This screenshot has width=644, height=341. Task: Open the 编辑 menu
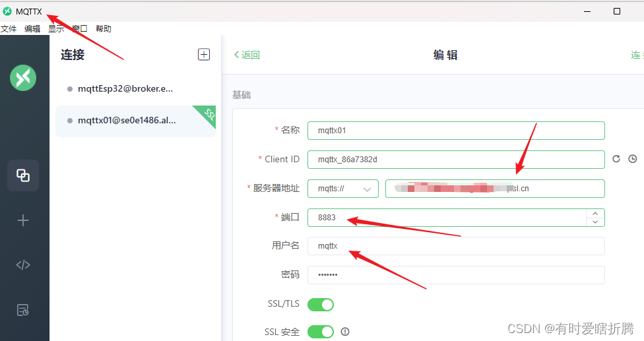click(x=32, y=29)
